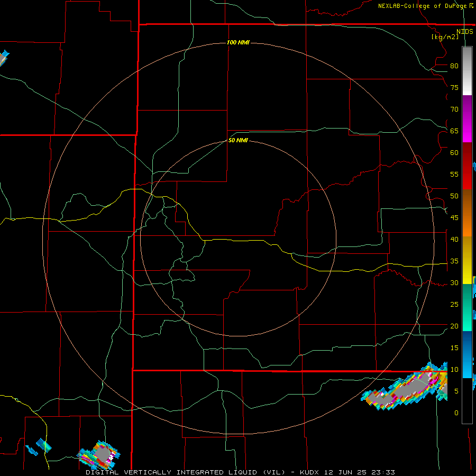
Task: Select the red segment of the color scale
Action: 467,166
